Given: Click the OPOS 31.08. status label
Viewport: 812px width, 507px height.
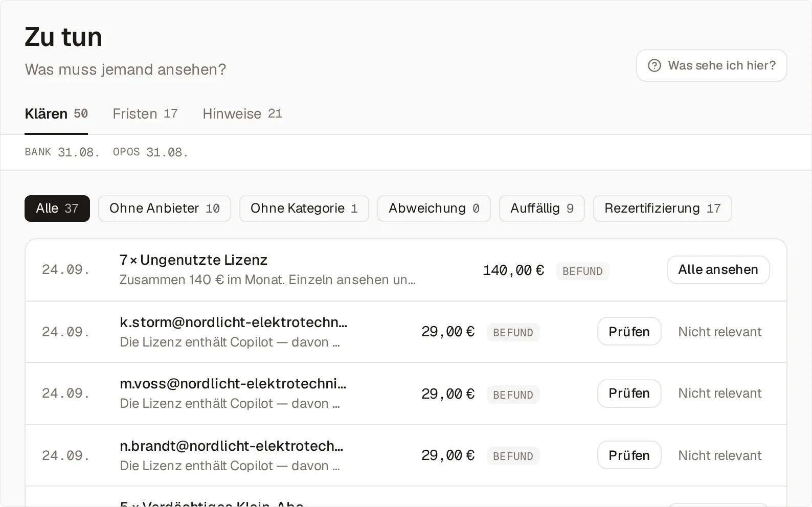Looking at the screenshot, I should [150, 152].
